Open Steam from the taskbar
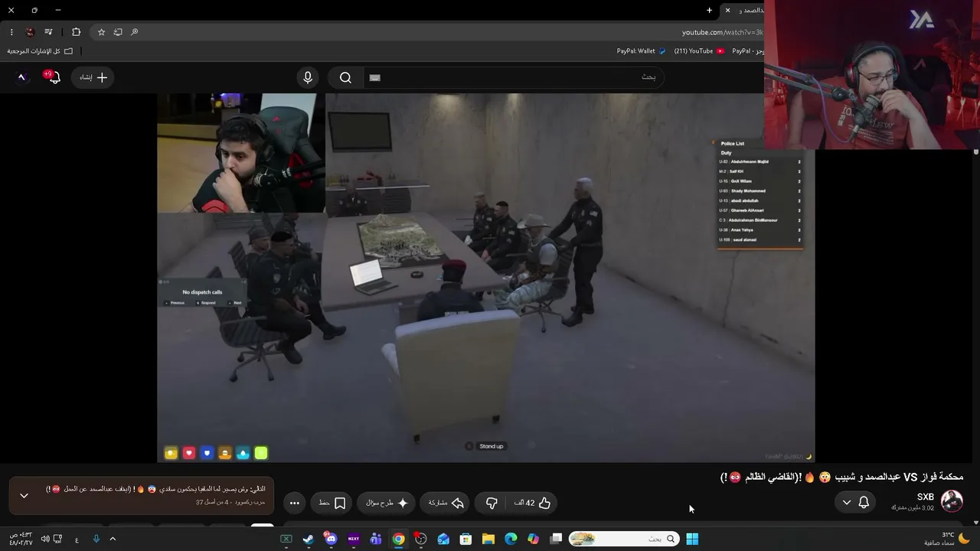 click(x=309, y=539)
